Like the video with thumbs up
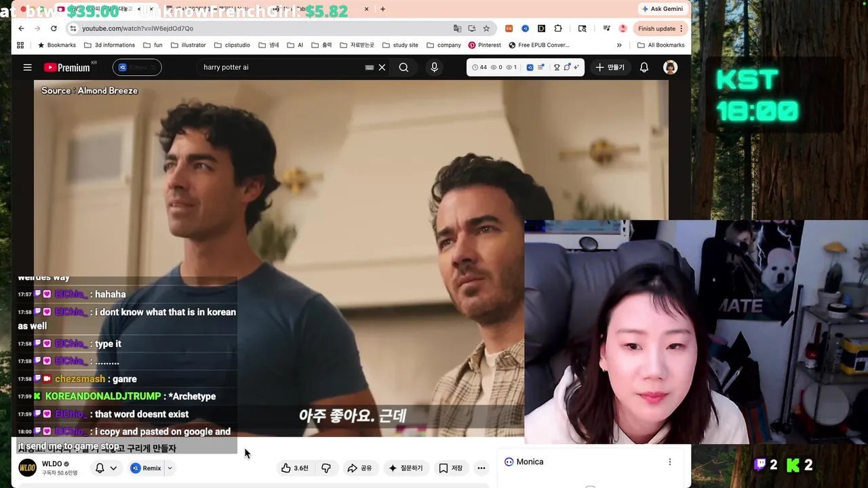 pyautogui.click(x=294, y=468)
